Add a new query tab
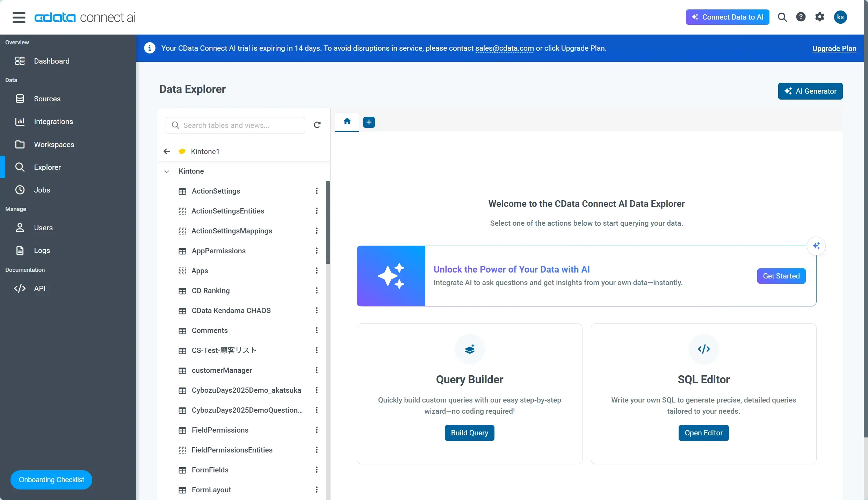 click(369, 122)
